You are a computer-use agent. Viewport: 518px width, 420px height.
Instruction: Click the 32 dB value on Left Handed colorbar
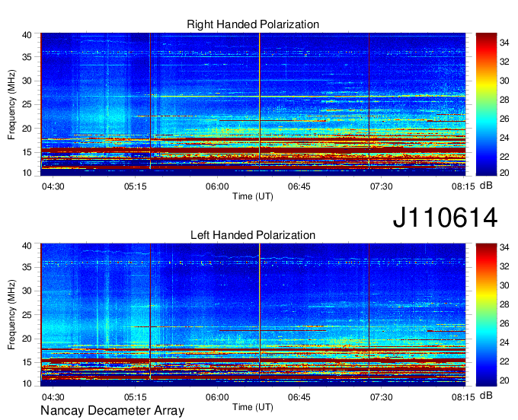pos(504,266)
